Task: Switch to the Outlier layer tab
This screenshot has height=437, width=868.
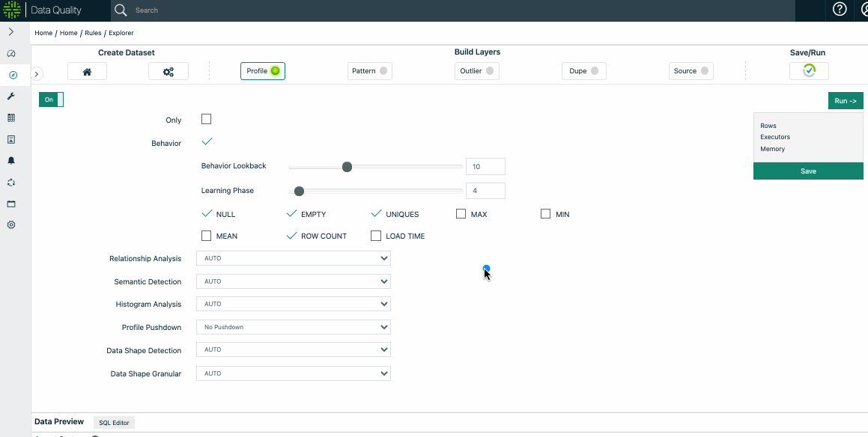Action: pos(476,71)
